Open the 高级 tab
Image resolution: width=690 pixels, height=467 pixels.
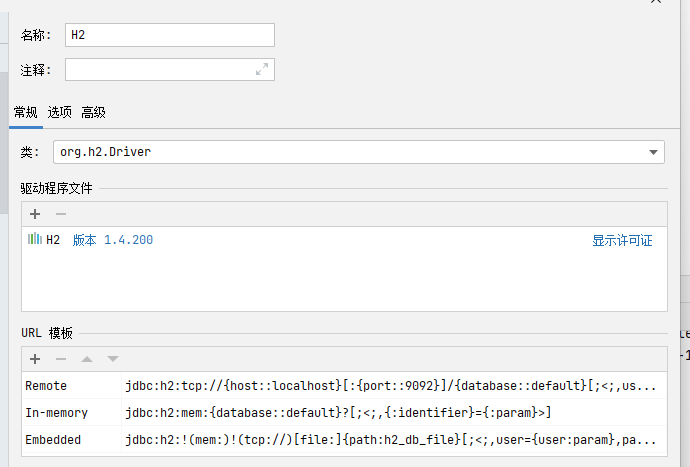coord(94,112)
